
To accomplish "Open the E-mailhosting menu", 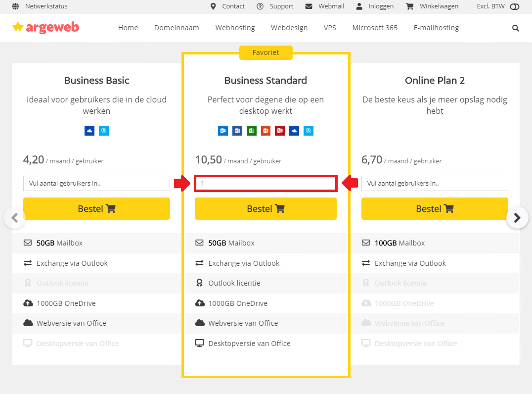I will pos(436,28).
